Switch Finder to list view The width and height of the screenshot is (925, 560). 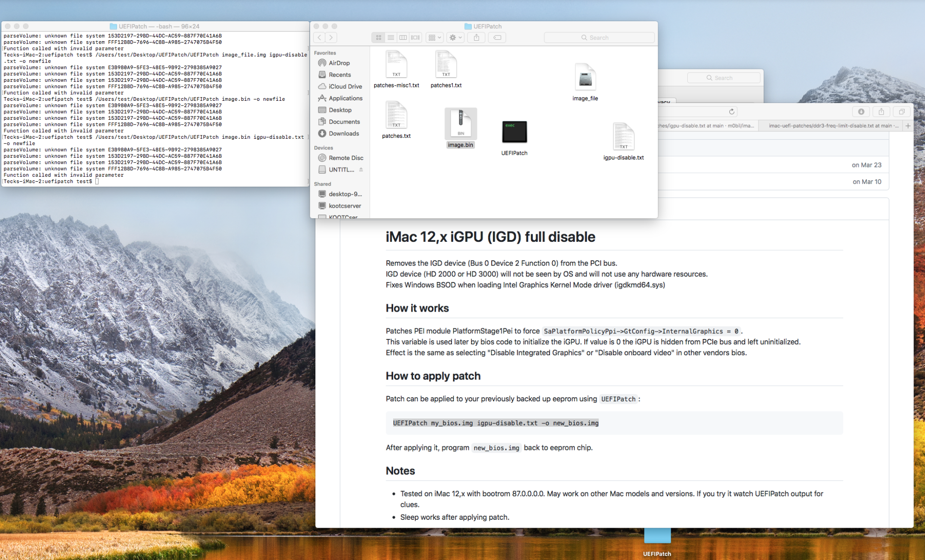[391, 37]
